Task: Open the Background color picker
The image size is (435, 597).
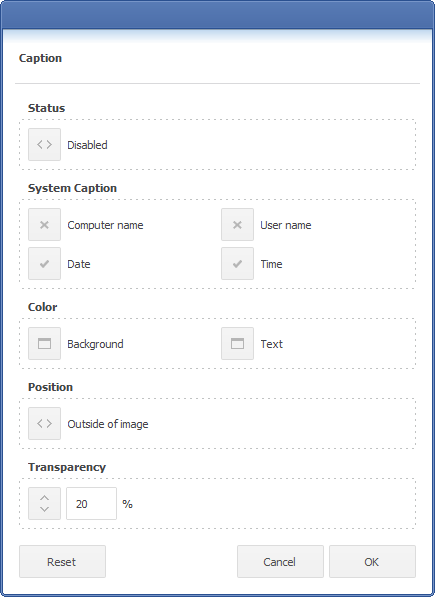Action: click(44, 343)
